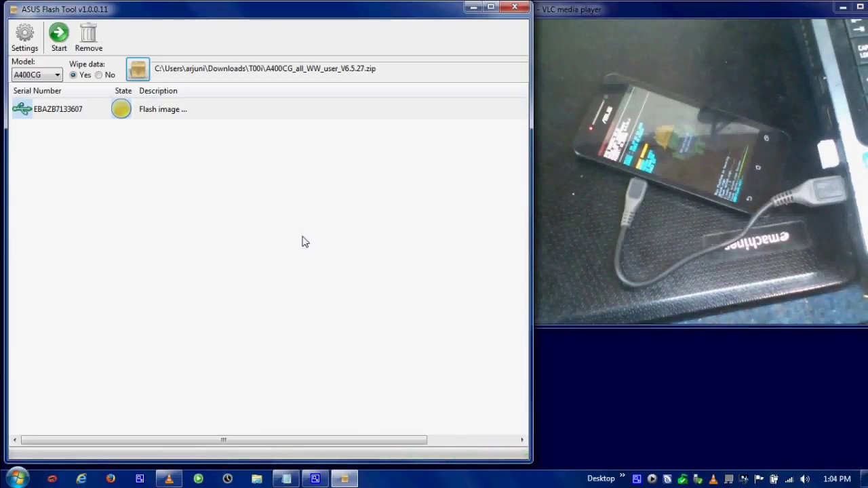Switch to the Notepad window in taskbar
Viewport: 868px width, 488px height.
286,479
